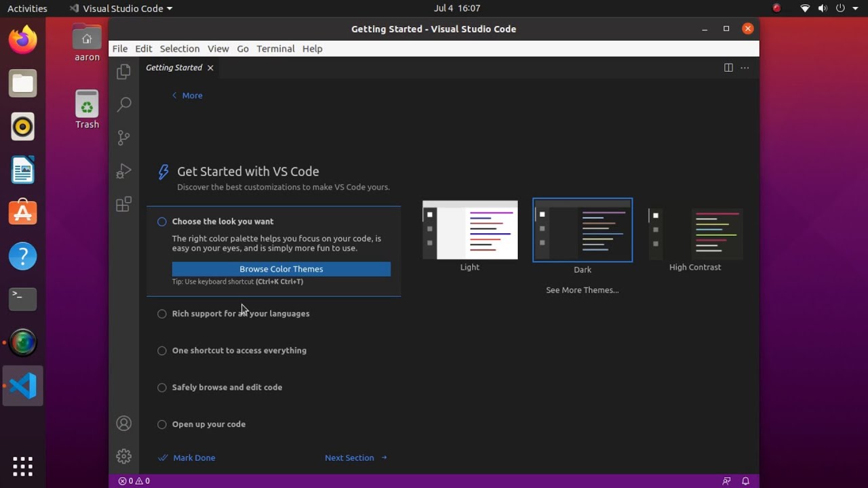Toggle 'Choose the look you want' step circle
The image size is (868, 488).
click(162, 222)
